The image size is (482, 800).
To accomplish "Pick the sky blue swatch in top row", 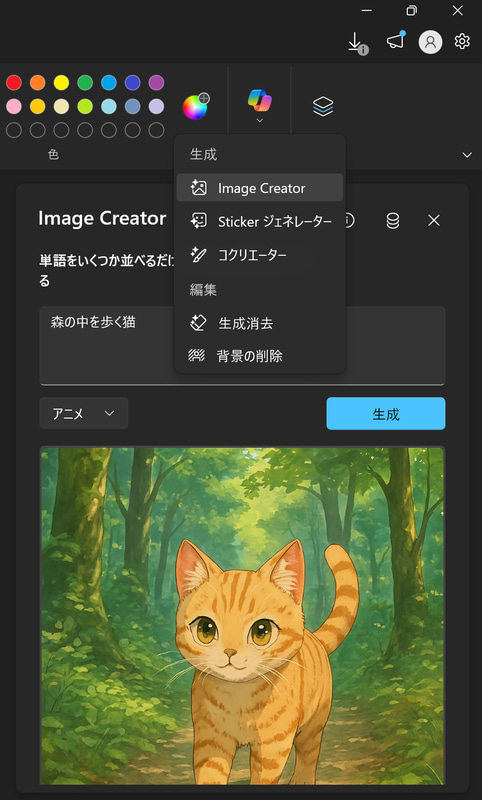I will pos(109,82).
